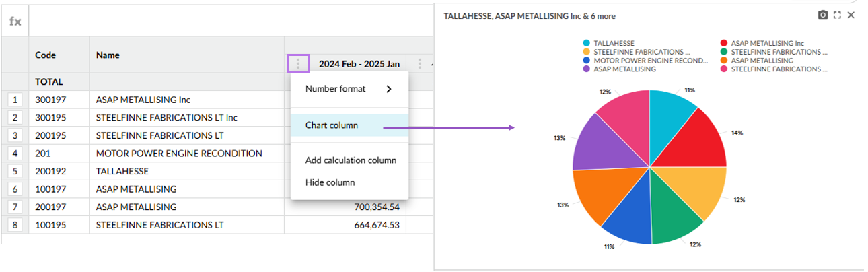Click the Code column header
Viewport: 868px width, 272px height.
coord(45,55)
